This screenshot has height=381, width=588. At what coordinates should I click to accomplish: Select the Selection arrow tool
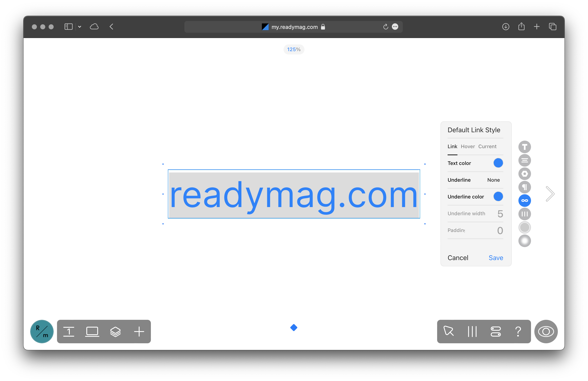pos(449,331)
